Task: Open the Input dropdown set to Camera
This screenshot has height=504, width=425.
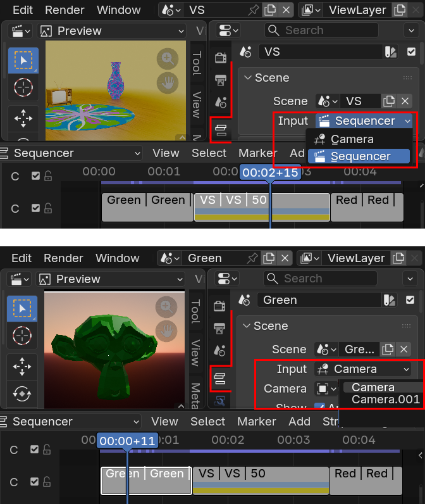Action: click(362, 369)
